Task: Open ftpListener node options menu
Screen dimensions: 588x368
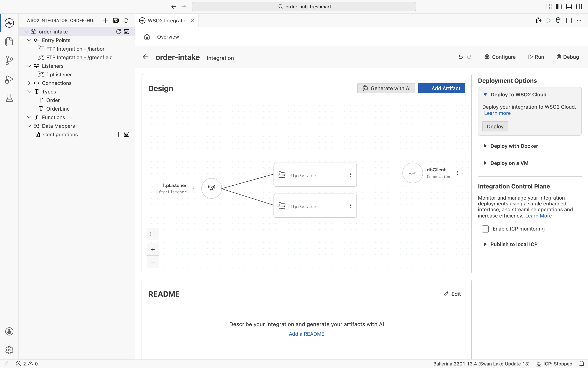Action: point(194,188)
